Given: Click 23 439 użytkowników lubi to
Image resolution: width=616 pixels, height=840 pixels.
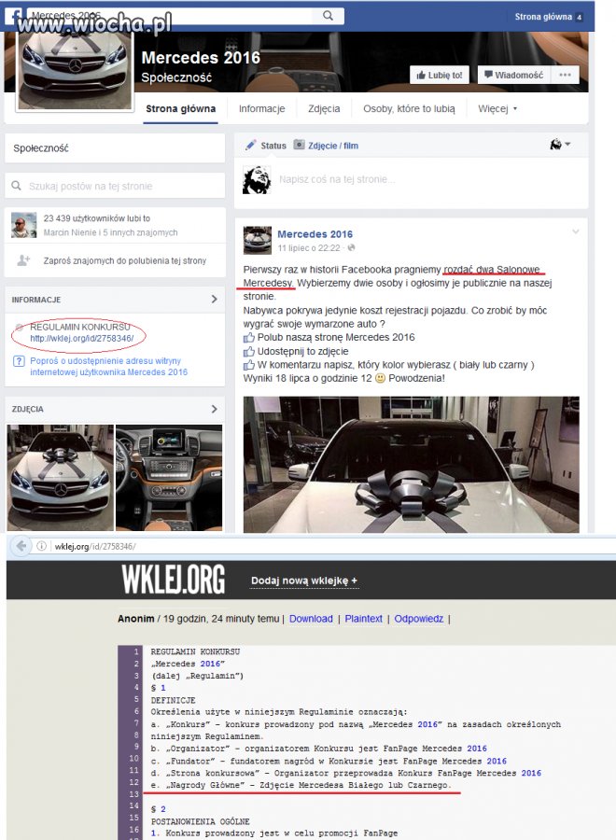Looking at the screenshot, I should 97,218.
